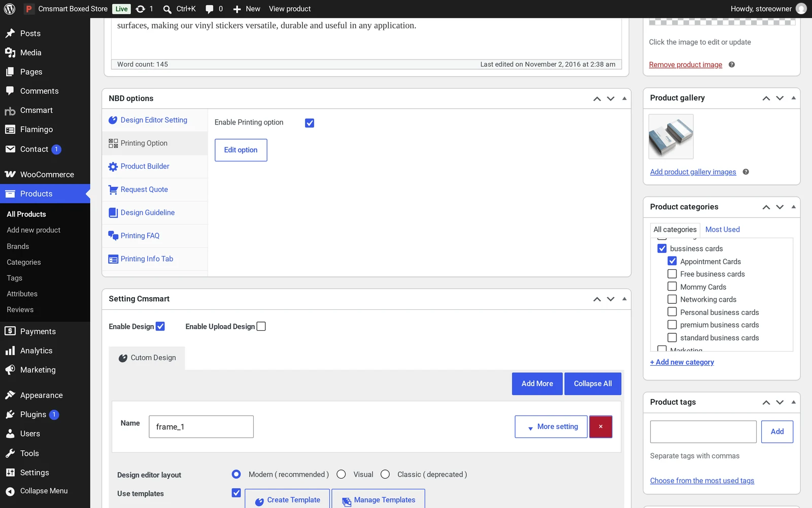
Task: Click help icon beside Add product gallery images
Action: pos(746,172)
